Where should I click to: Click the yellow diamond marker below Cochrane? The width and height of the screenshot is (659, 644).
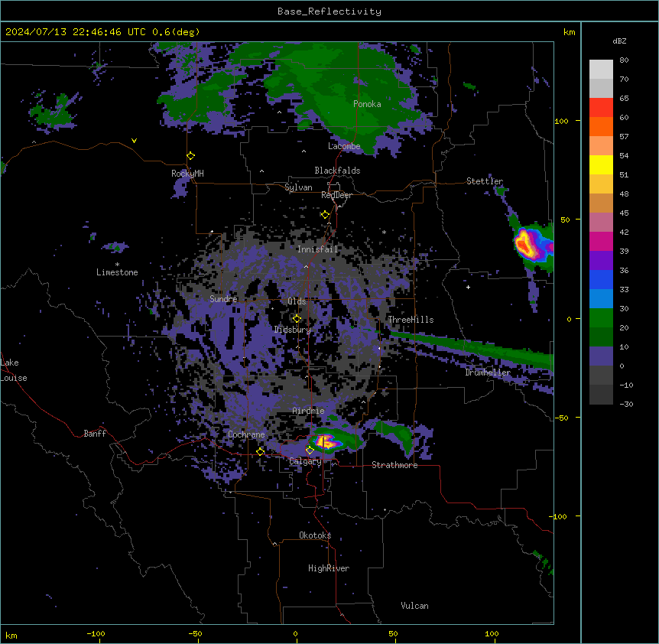coord(261,452)
